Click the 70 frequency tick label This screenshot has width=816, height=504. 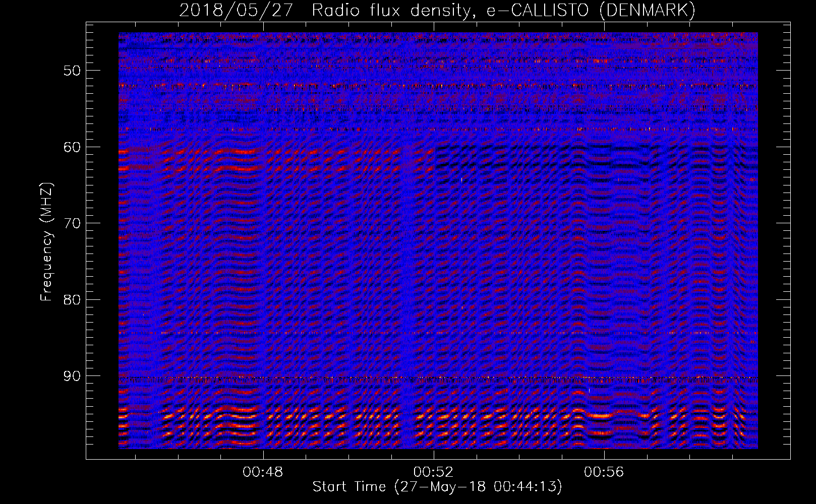click(x=72, y=223)
